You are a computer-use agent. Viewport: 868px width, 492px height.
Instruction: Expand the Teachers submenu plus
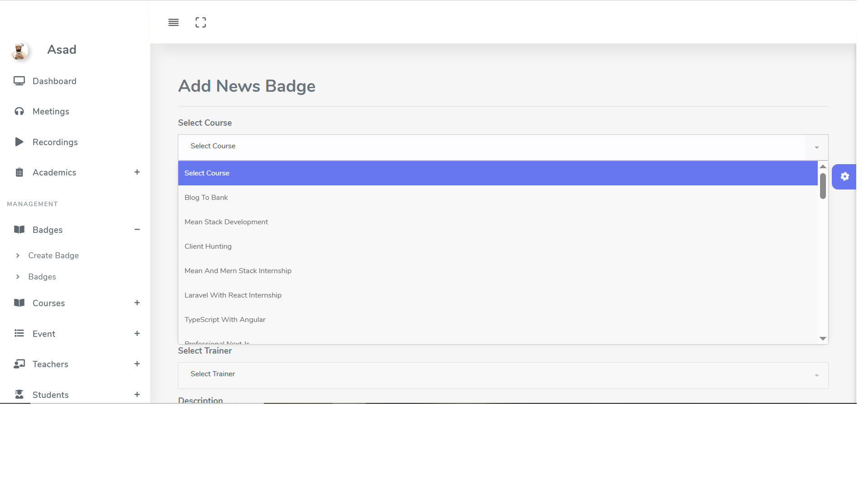click(x=137, y=364)
